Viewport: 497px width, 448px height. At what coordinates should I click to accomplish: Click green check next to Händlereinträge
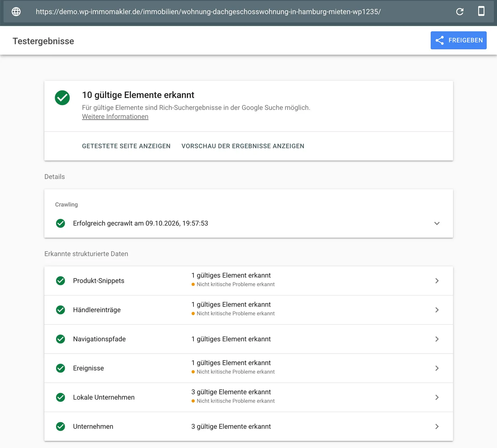(61, 310)
